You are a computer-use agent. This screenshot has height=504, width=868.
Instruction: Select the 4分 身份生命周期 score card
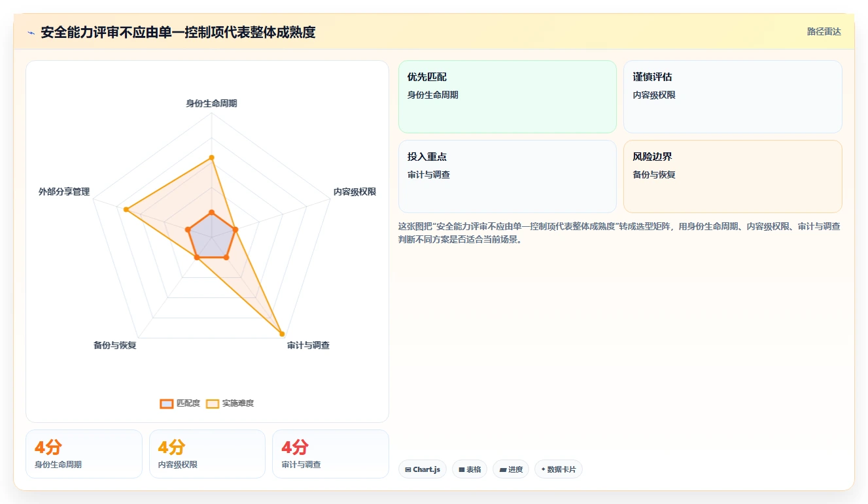tap(84, 454)
